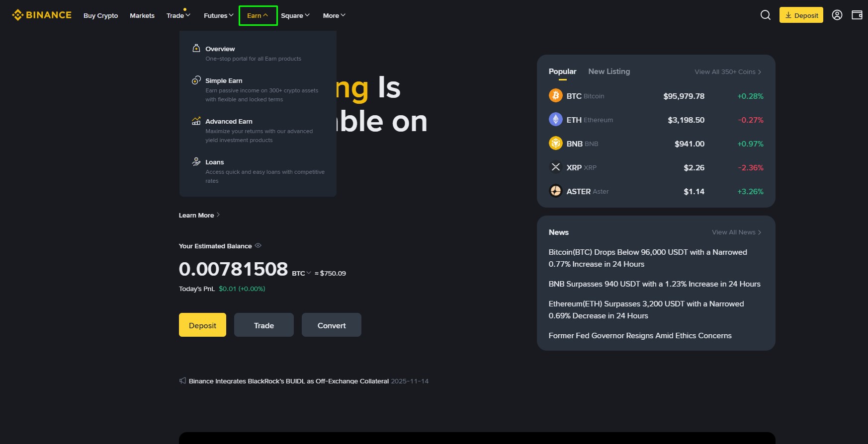Open the Ethereum Surpasses 3,200 USDT news
868x444 pixels.
pyautogui.click(x=646, y=309)
